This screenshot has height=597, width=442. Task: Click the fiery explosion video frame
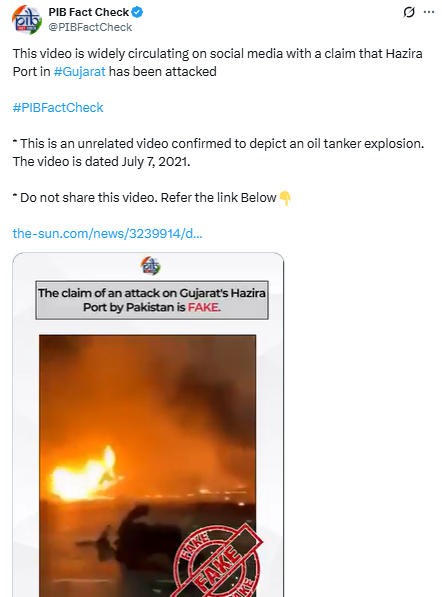(147, 466)
